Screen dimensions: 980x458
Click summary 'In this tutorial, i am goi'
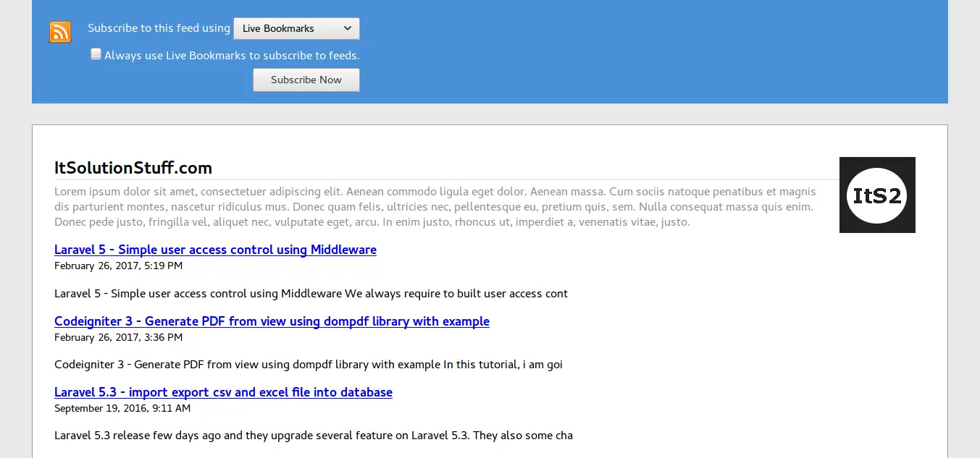(503, 365)
